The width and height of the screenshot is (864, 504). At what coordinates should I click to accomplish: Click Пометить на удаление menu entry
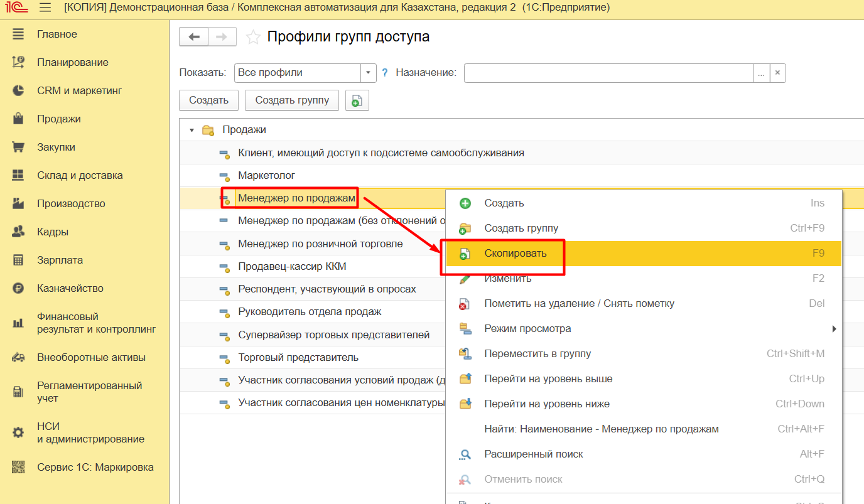[579, 303]
